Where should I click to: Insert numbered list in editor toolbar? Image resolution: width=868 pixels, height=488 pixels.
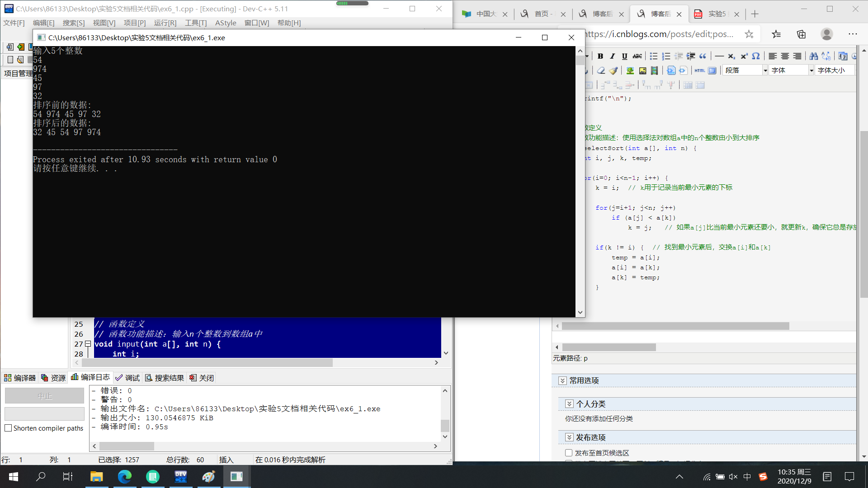(666, 56)
